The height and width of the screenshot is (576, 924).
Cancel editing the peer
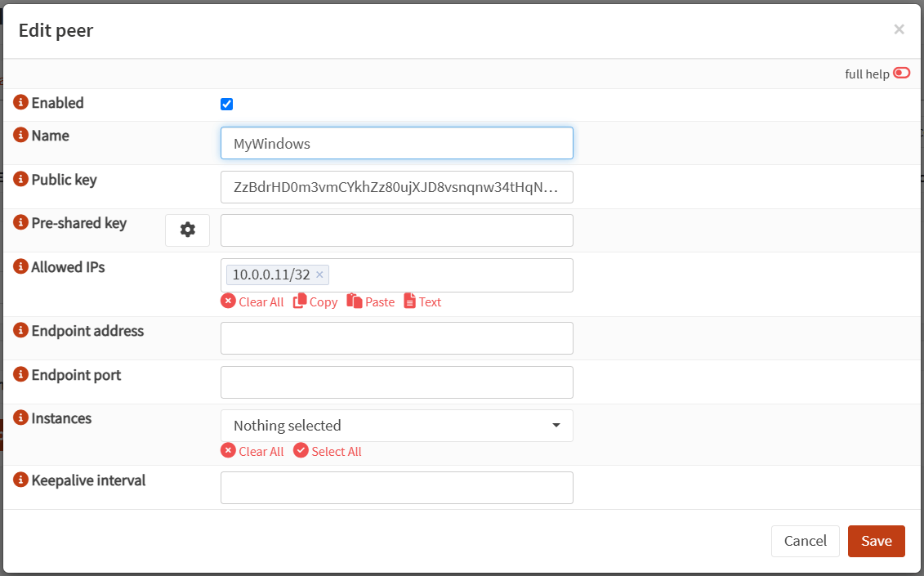(805, 541)
